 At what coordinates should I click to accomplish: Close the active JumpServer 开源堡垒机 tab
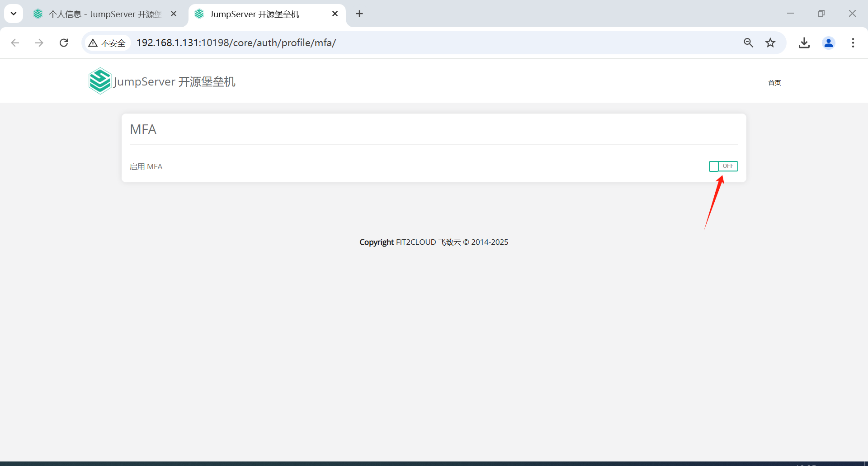click(335, 14)
